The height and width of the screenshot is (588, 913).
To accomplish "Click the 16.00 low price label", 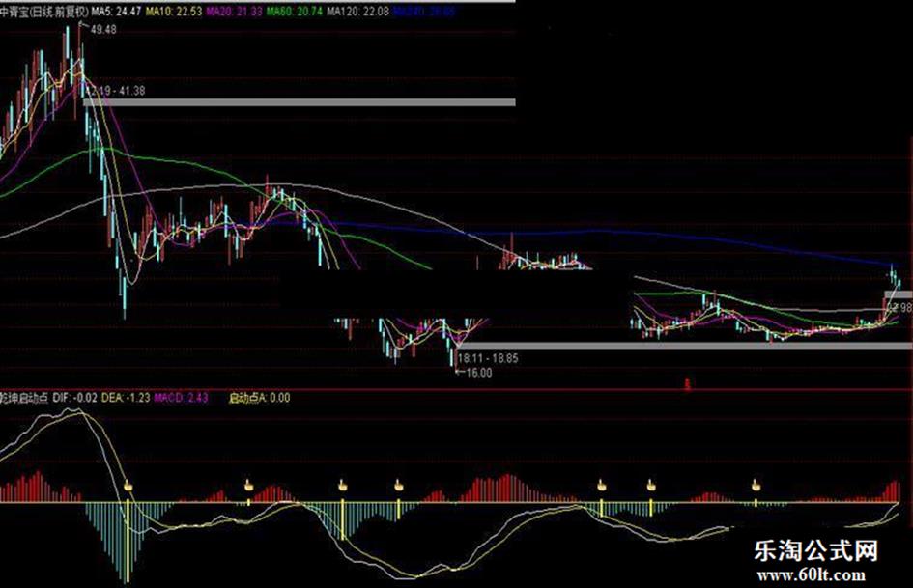I will (x=478, y=374).
